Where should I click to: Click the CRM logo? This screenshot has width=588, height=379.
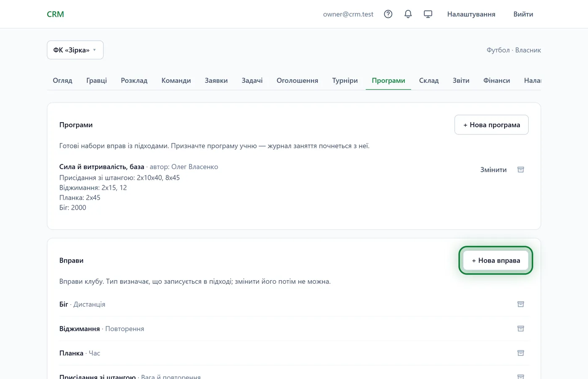[55, 14]
